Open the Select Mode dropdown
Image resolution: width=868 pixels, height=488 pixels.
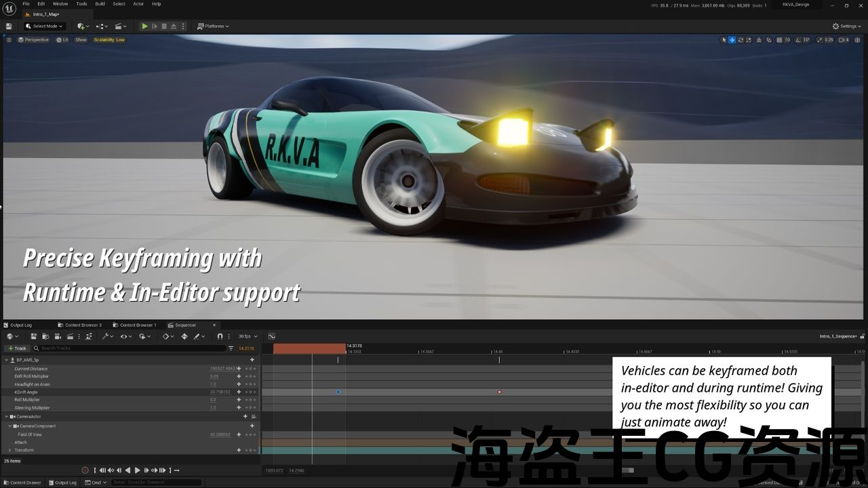[44, 26]
